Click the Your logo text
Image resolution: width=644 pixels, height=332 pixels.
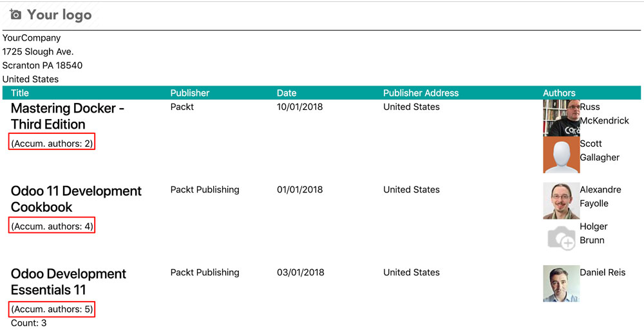pos(59,15)
